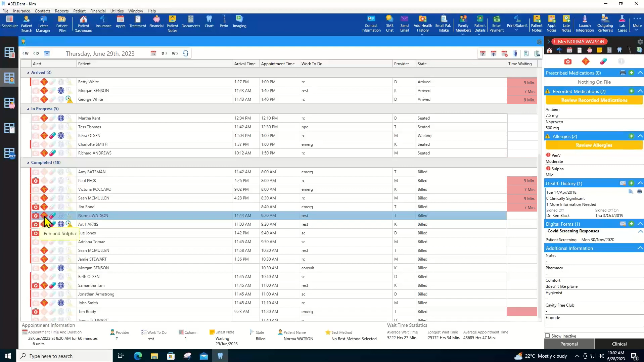This screenshot has width=644, height=362.
Task: Click Review Recorded Medications button
Action: [594, 100]
